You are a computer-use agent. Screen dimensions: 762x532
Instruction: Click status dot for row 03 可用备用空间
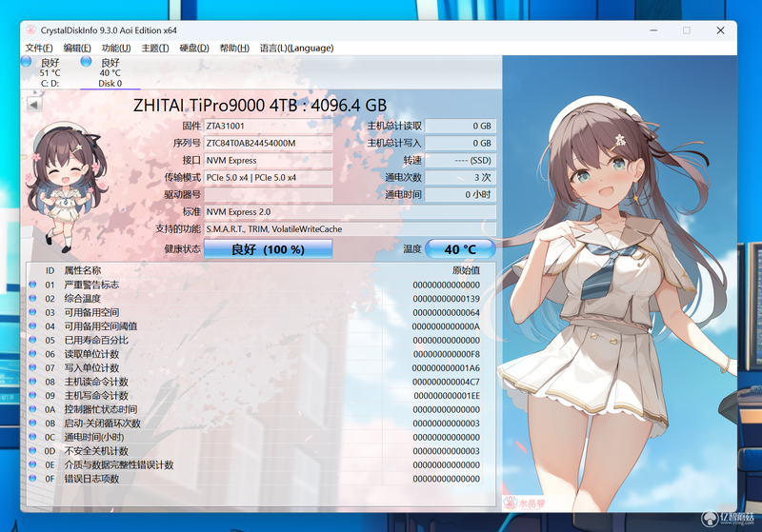pyautogui.click(x=32, y=312)
